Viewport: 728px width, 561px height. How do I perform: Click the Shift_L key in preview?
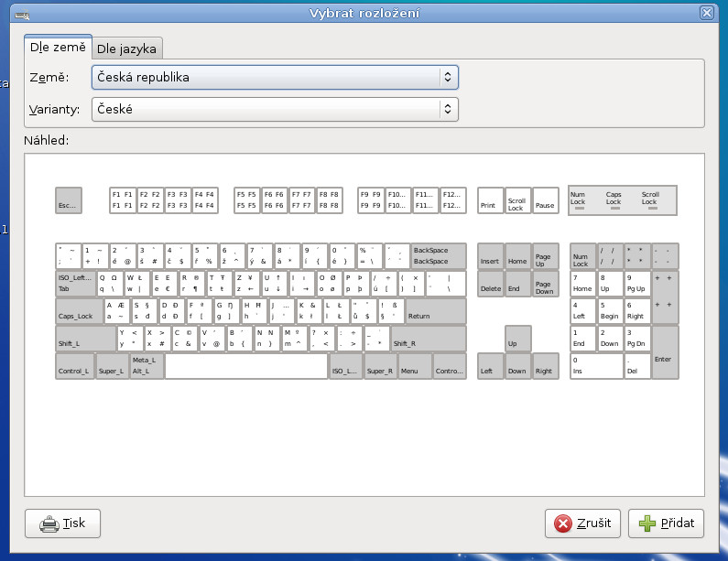[85, 339]
